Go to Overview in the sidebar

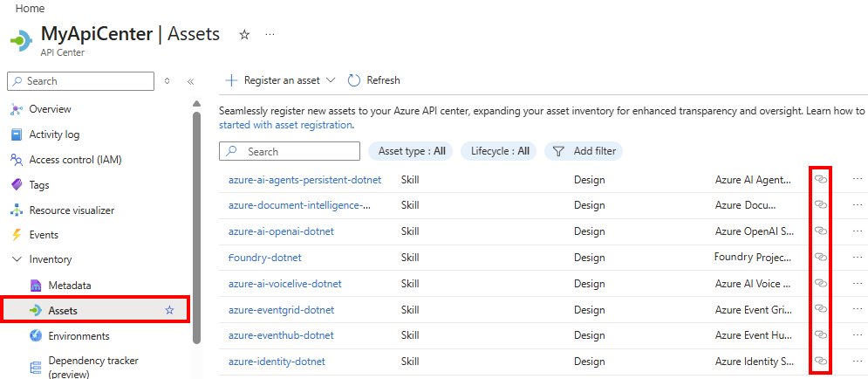point(51,109)
